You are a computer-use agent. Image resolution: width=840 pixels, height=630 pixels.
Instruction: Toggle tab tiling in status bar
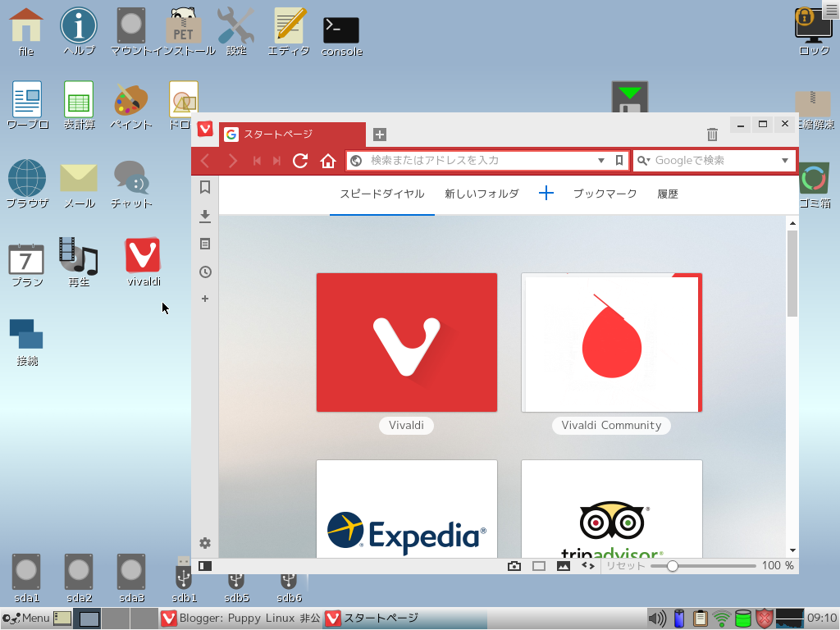point(539,566)
